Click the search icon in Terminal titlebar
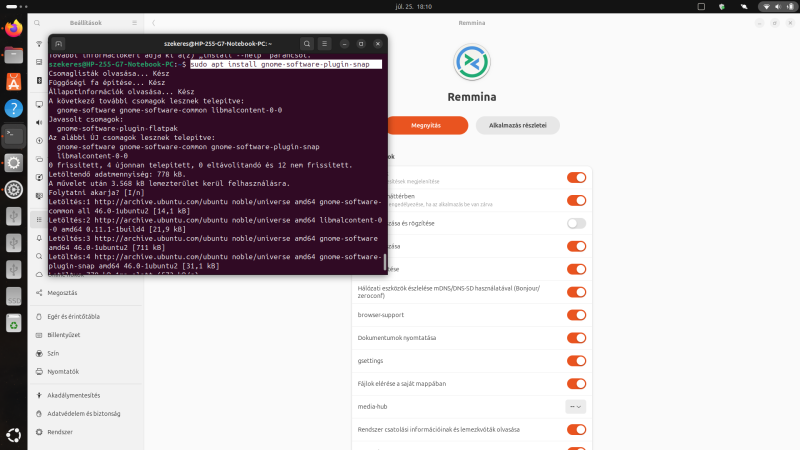800x450 pixels. tap(307, 44)
